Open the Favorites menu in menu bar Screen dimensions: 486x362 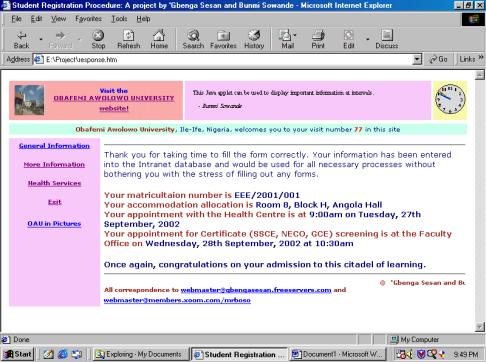(x=88, y=19)
